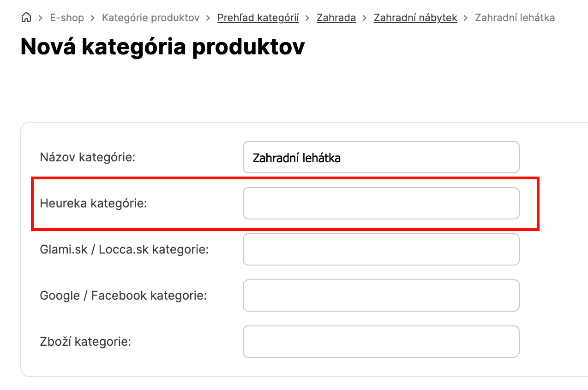Image resolution: width=588 pixels, height=390 pixels.
Task: Click the Heureka kategórie label
Action: tap(93, 203)
